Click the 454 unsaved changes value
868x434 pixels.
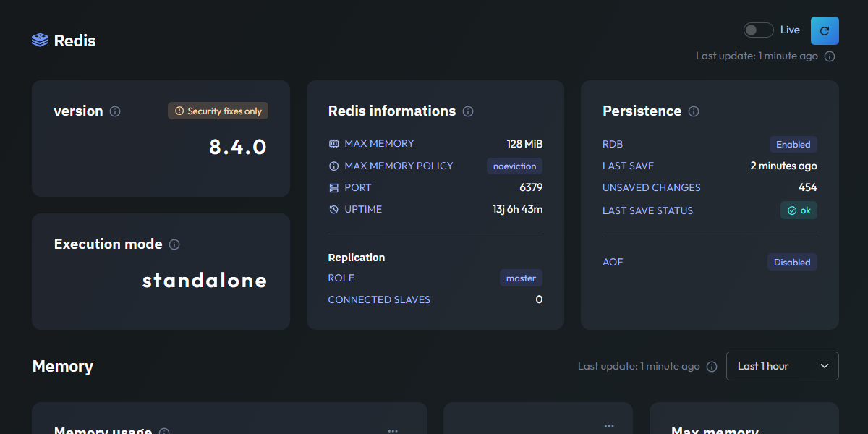(807, 187)
